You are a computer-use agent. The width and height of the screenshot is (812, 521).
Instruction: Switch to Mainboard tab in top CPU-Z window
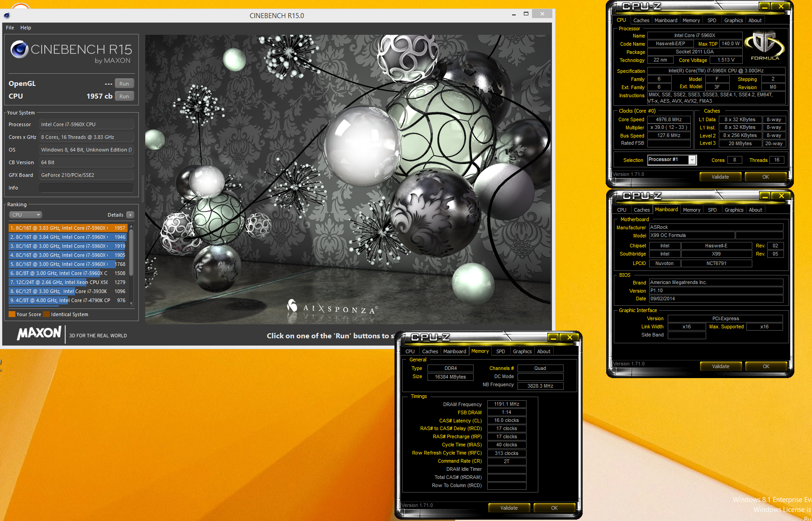coord(666,20)
